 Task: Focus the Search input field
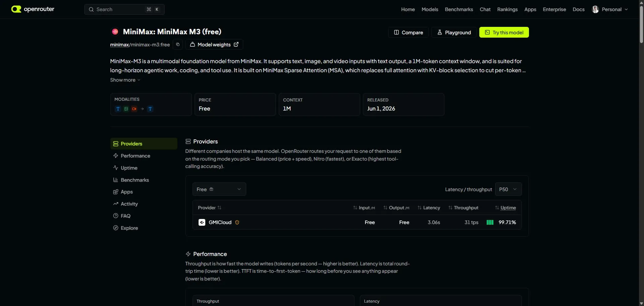pos(124,9)
